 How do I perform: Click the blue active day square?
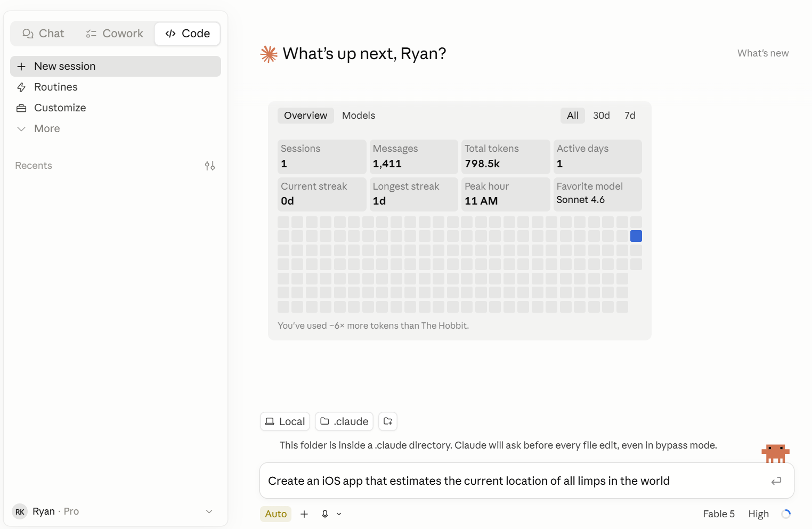click(x=636, y=236)
